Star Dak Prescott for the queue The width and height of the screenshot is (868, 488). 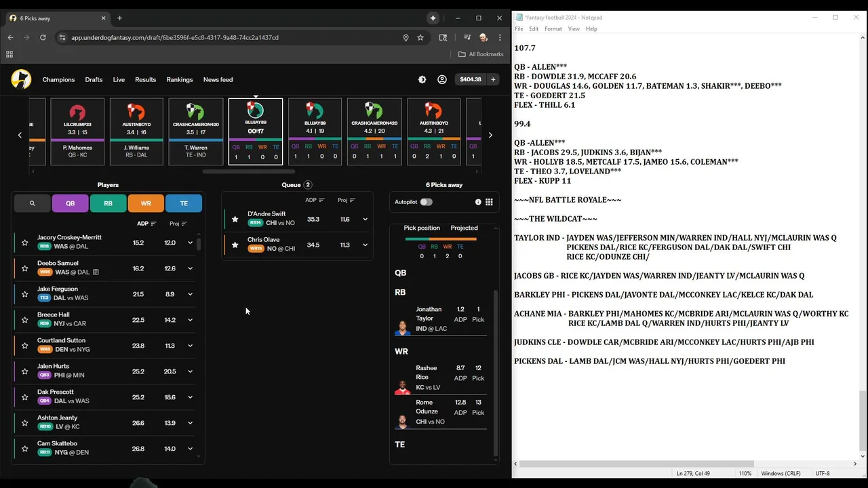click(x=25, y=397)
